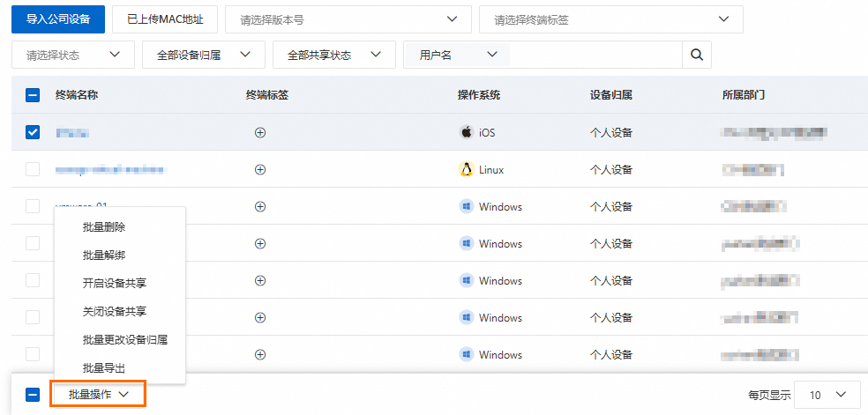Image resolution: width=868 pixels, height=415 pixels.
Task: Click the 终端名称 column header
Action: (77, 95)
